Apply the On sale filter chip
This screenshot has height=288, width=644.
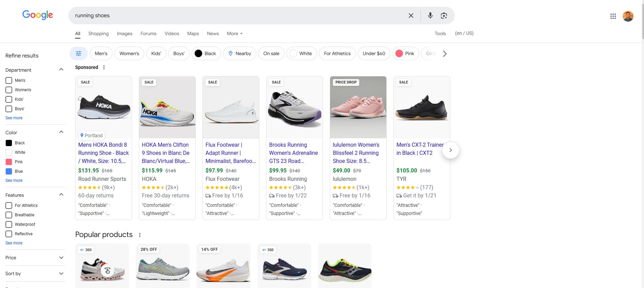(271, 53)
